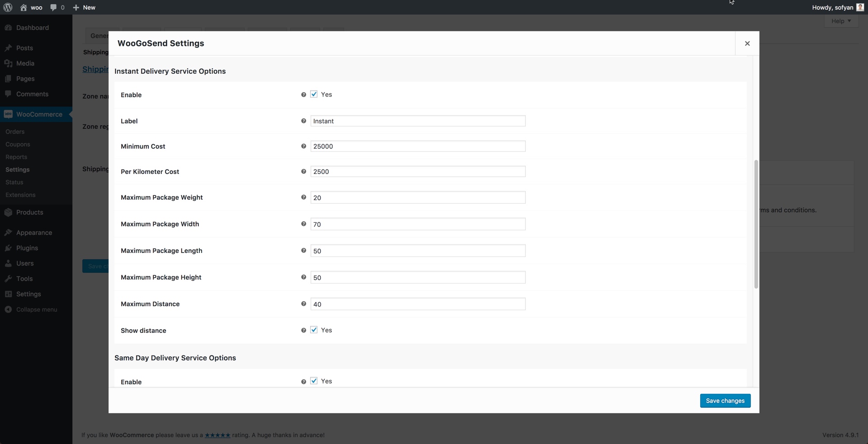Open Media in the sidebar
The image size is (868, 444).
25,63
